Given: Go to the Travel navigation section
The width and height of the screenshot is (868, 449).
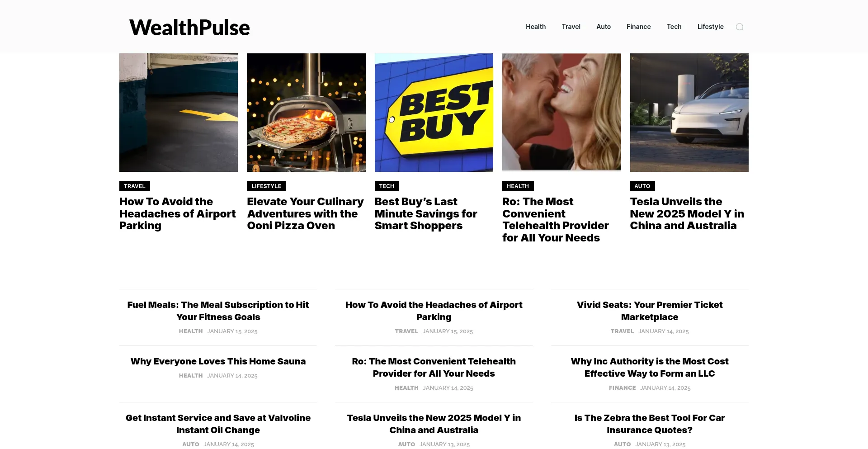Looking at the screenshot, I should coord(571,27).
